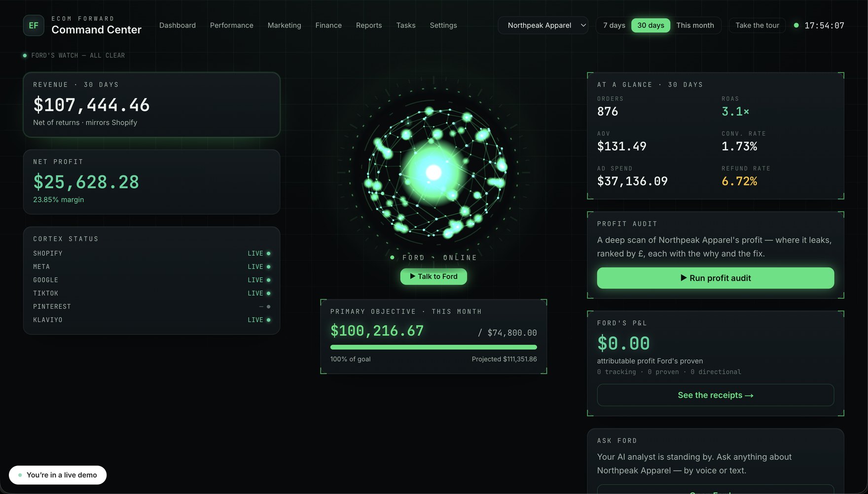868x494 pixels.
Task: Click the goal amount $74,800.00
Action: coord(512,333)
